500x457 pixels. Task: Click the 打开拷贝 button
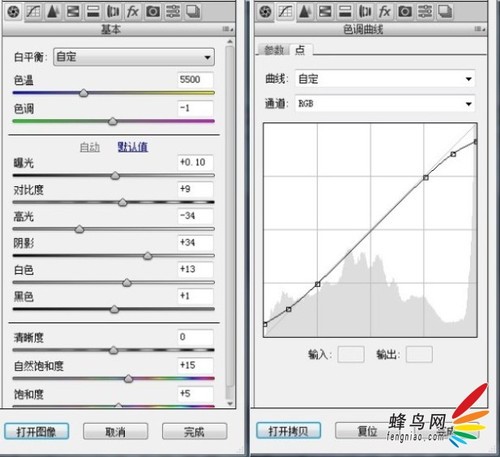[288, 431]
